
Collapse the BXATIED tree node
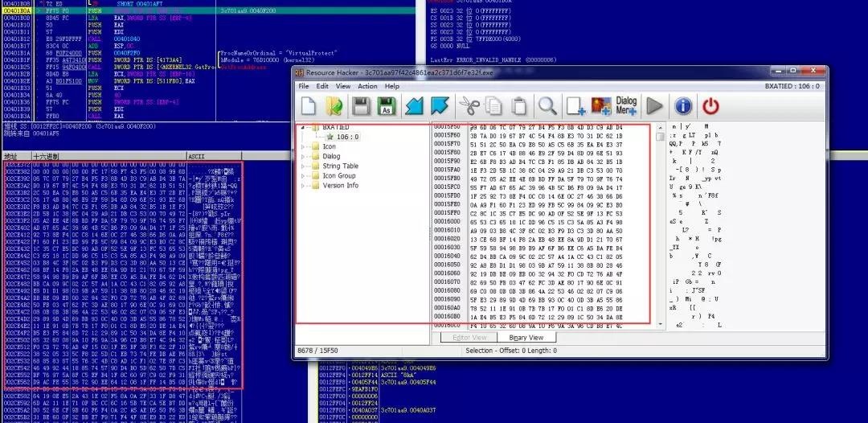tap(303, 127)
